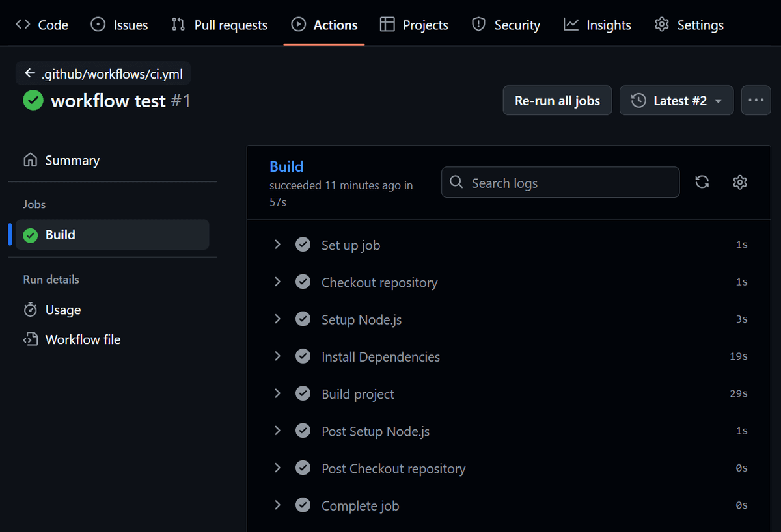Open the kebab menu next to Latest #2

(x=756, y=100)
